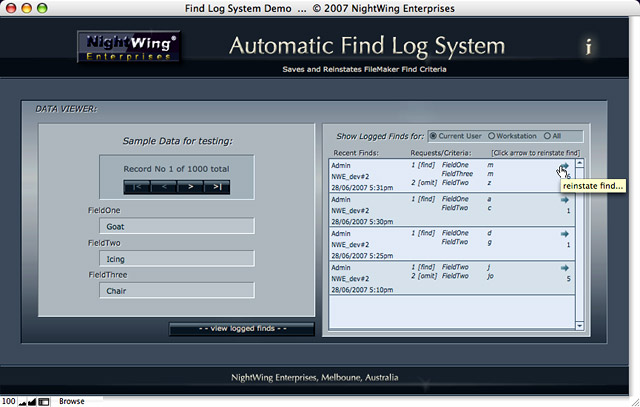Click scroll up arrow in finds list

pos(580,163)
